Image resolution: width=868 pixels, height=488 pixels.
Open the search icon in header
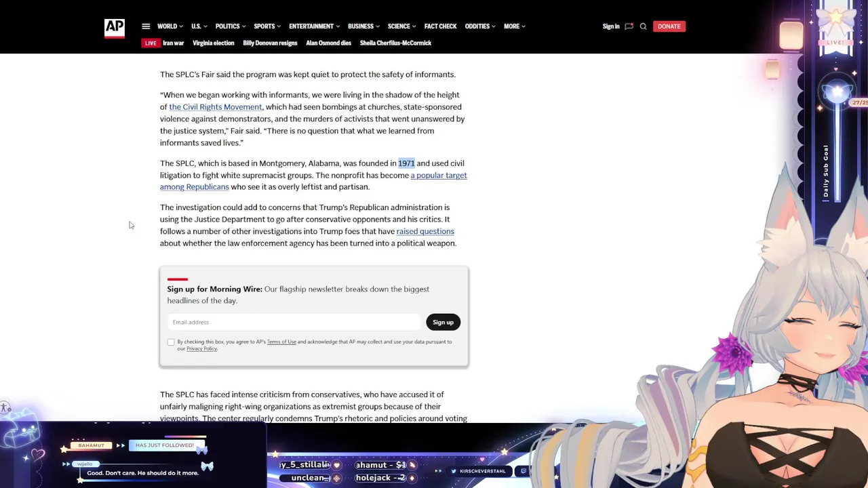[643, 26]
